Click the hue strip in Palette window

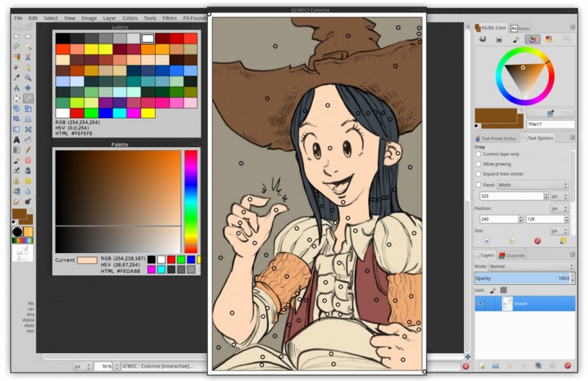coord(190,202)
